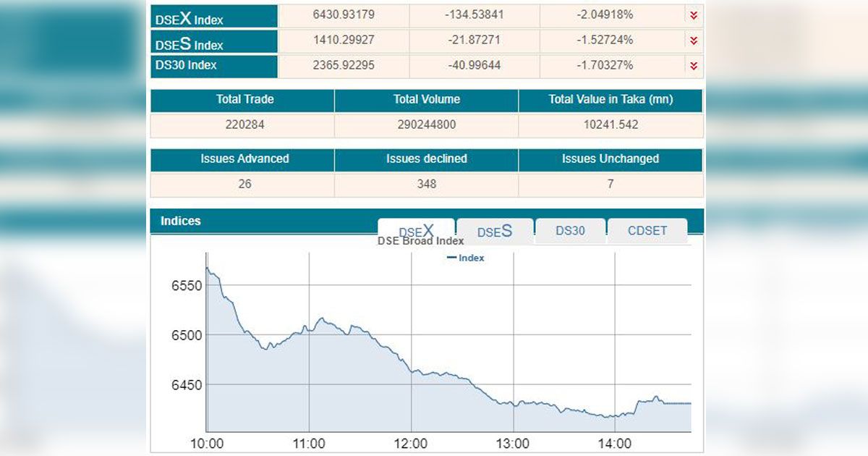This screenshot has height=456, width=868.
Task: Click the DSE Broad Index chart title
Action: [x=420, y=241]
